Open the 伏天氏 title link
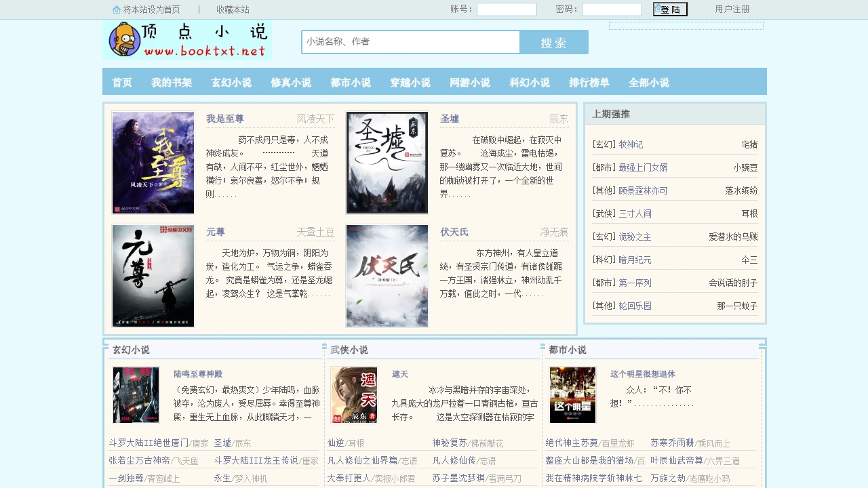The image size is (868, 488). pos(454,232)
